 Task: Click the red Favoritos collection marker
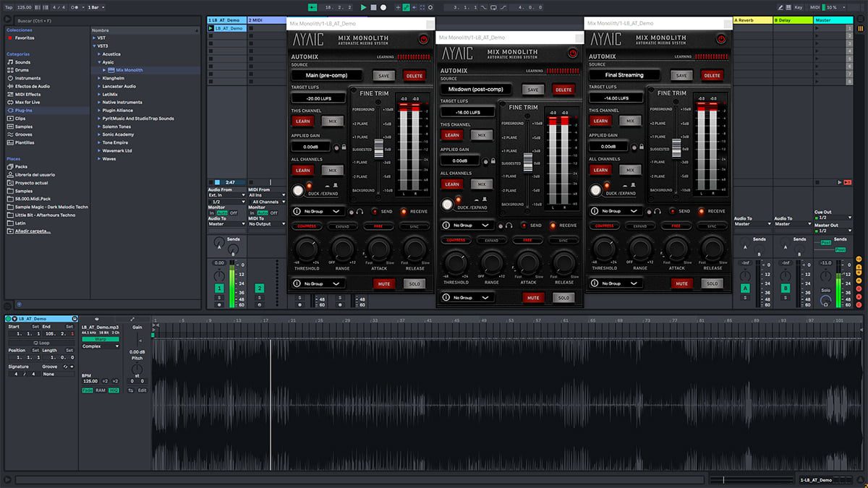pos(9,38)
